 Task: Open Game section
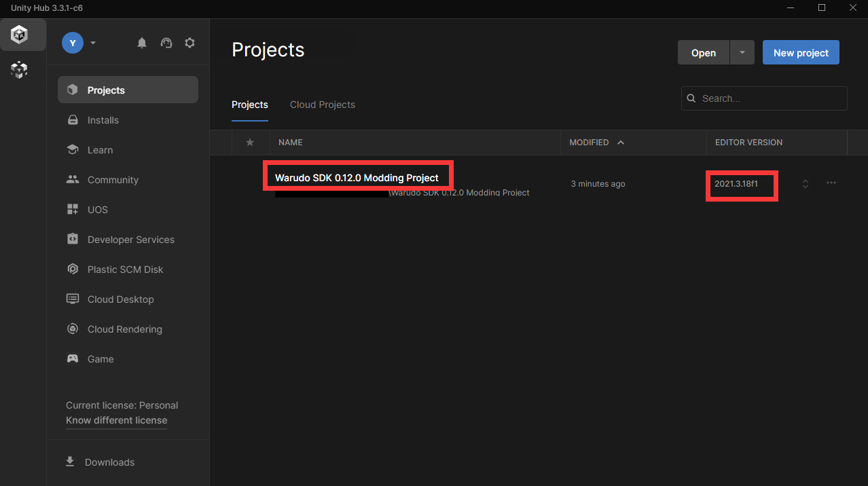[128, 359]
